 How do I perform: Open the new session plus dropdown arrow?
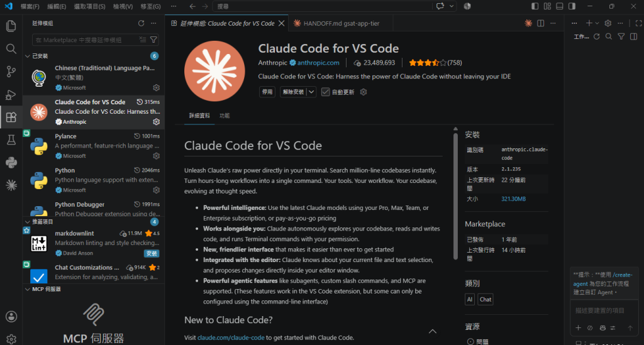[597, 23]
